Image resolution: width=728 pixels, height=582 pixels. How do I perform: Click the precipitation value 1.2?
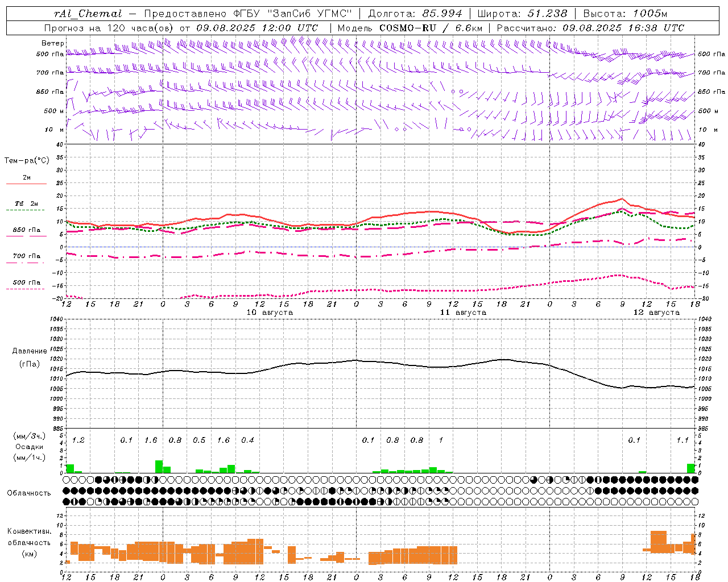coord(78,440)
